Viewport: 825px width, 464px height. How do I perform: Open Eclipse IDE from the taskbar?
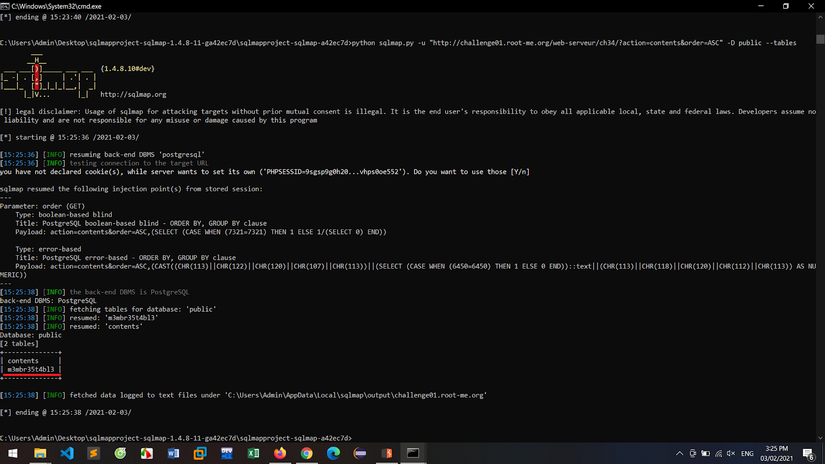360,453
